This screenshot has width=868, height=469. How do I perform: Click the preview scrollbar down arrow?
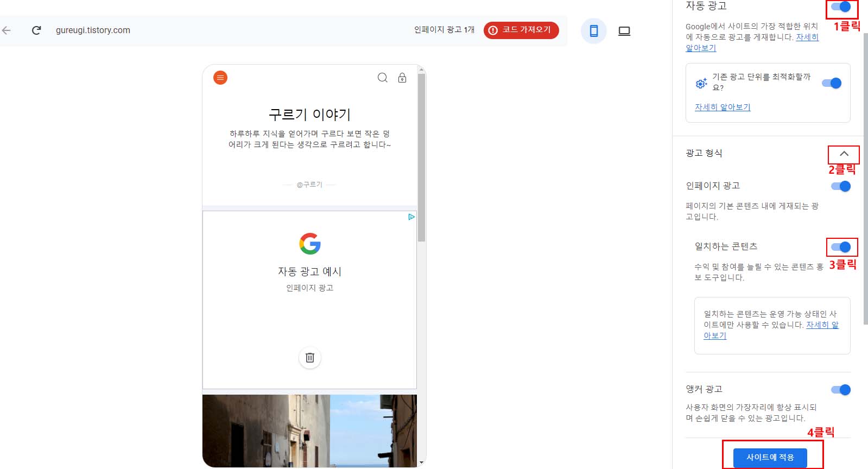pos(421,462)
